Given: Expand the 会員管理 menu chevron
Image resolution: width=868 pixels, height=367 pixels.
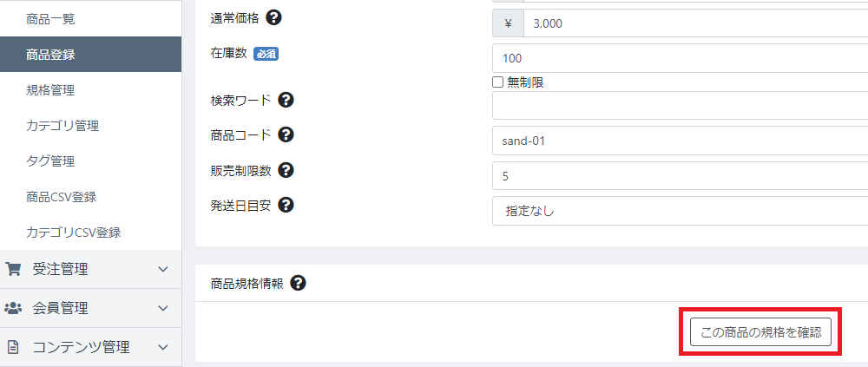Looking at the screenshot, I should [x=163, y=308].
